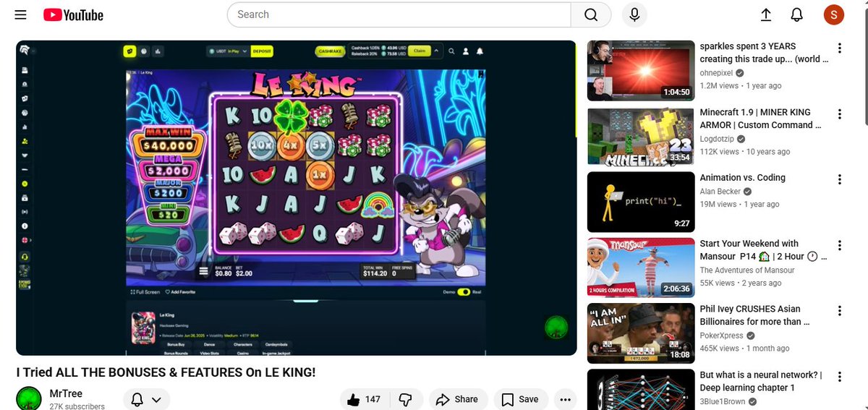Open the Create upload icon

coord(766,14)
